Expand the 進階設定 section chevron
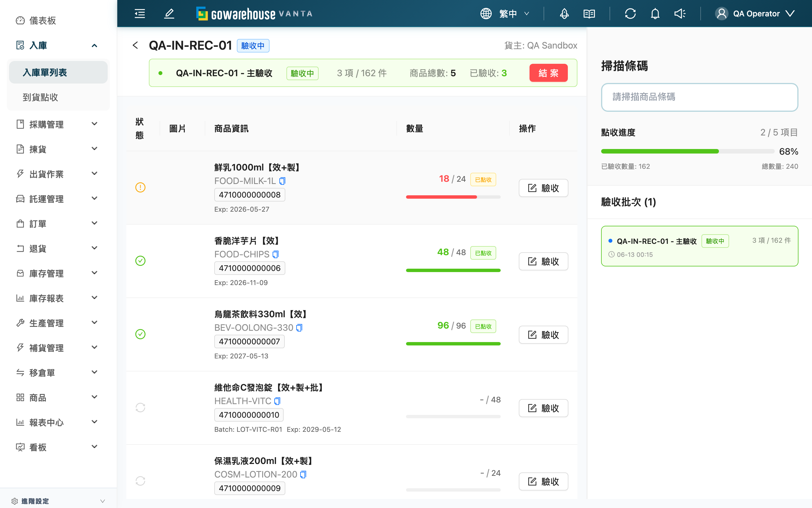The height and width of the screenshot is (508, 812). [103, 501]
